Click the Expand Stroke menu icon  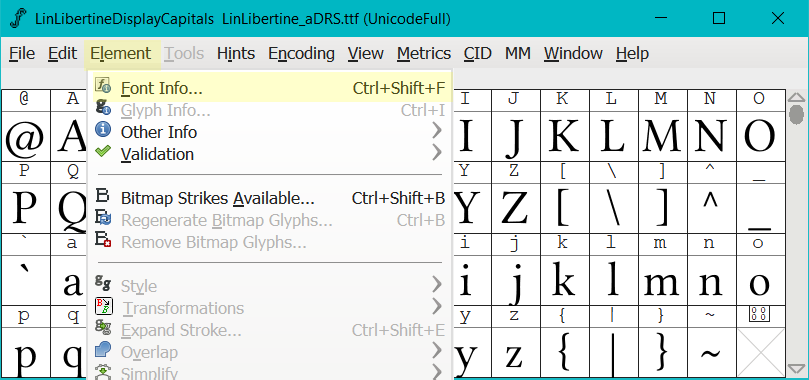[103, 327]
